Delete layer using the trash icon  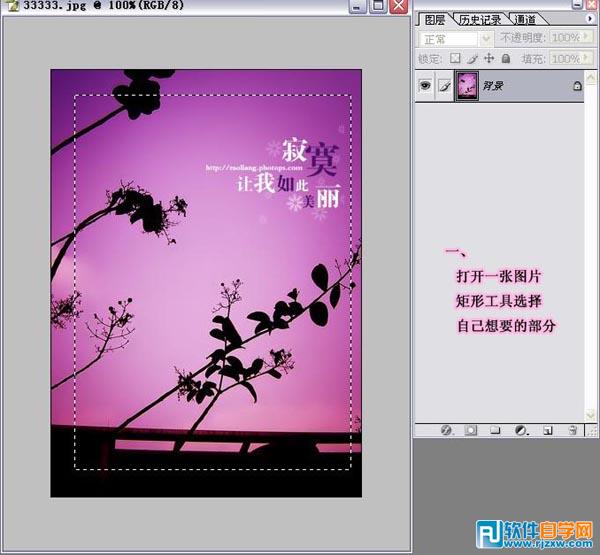pyautogui.click(x=572, y=430)
